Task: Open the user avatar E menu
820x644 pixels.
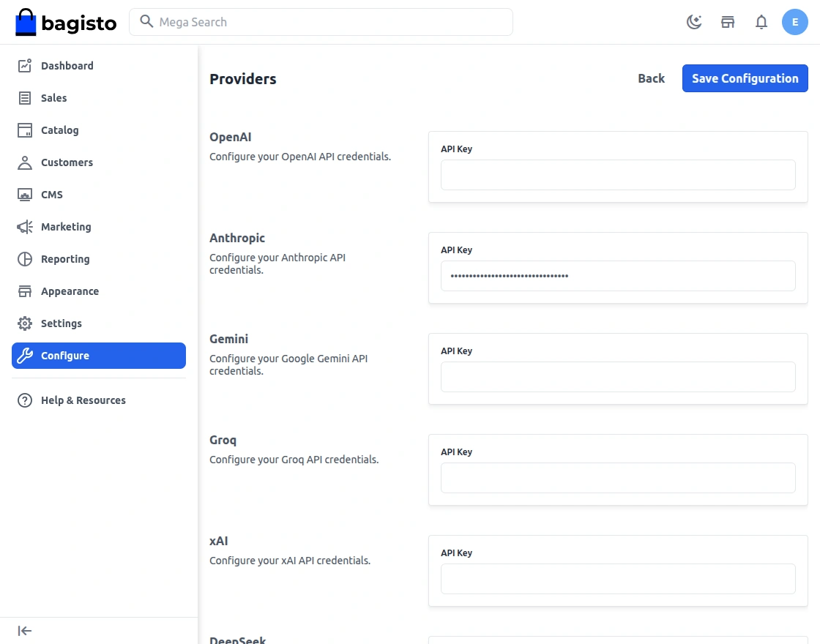Action: click(794, 22)
